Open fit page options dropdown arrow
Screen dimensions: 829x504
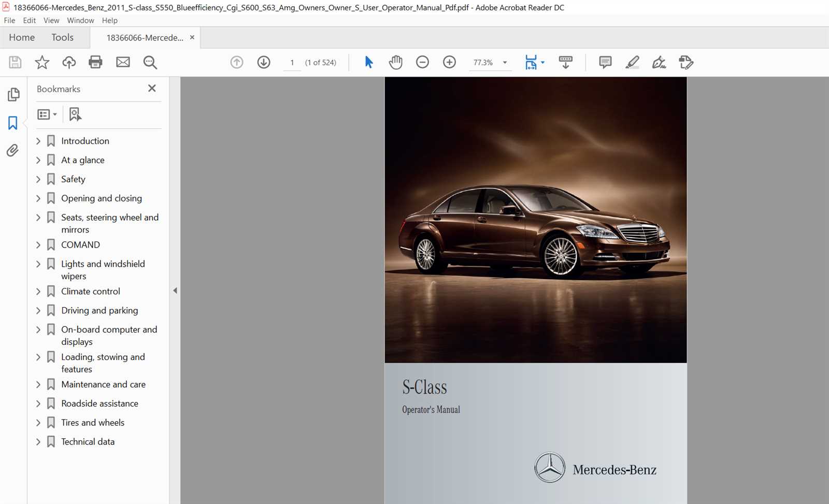coord(542,63)
